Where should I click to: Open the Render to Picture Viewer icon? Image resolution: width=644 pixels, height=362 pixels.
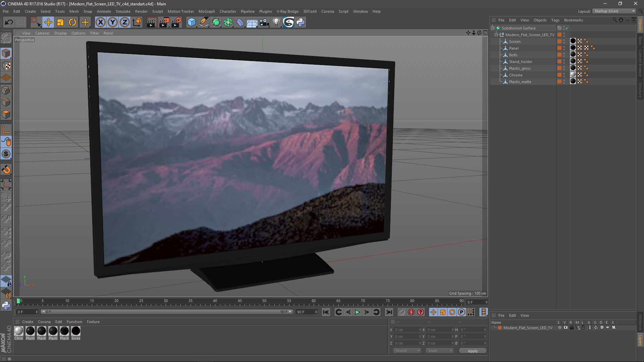coord(164,22)
